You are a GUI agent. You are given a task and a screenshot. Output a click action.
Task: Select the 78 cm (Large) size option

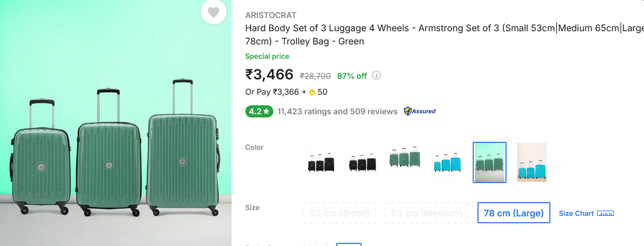[513, 213]
